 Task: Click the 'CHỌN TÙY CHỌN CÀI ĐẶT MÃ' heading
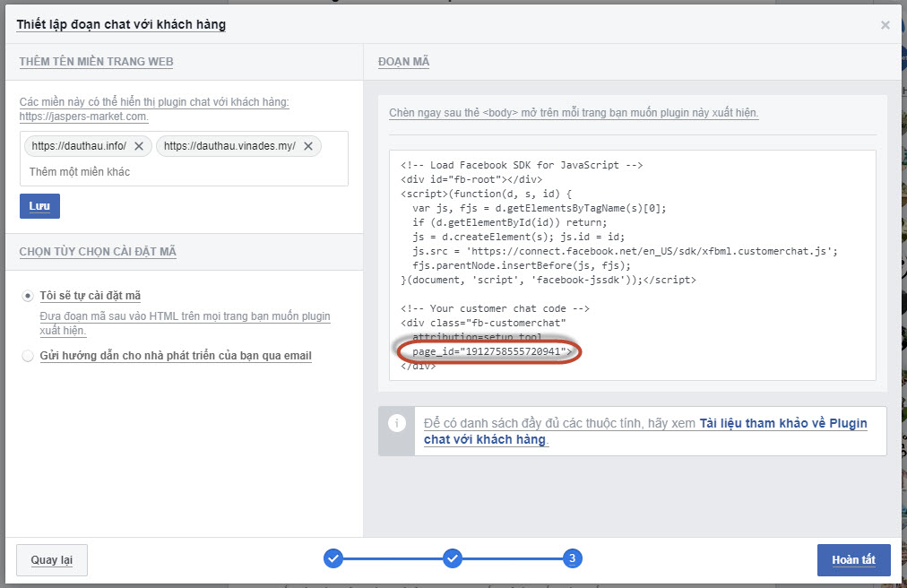click(98, 252)
